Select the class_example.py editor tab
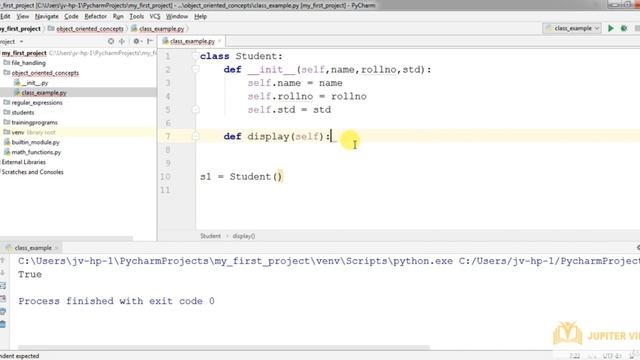 [192, 41]
